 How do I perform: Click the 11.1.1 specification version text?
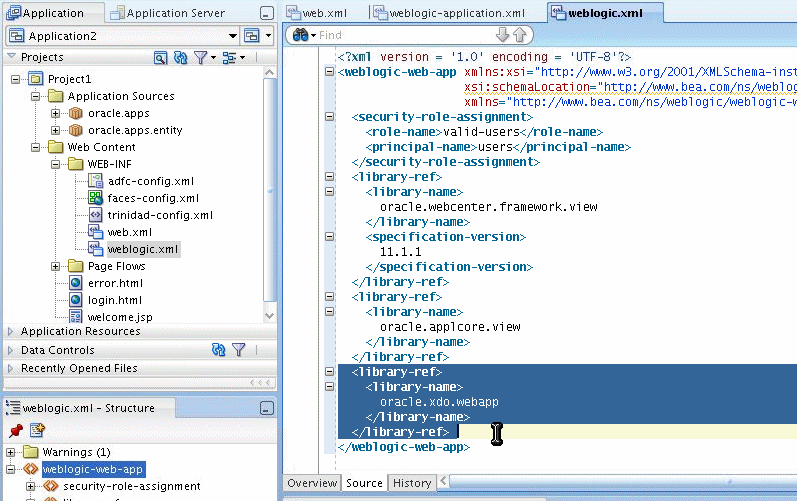click(401, 252)
